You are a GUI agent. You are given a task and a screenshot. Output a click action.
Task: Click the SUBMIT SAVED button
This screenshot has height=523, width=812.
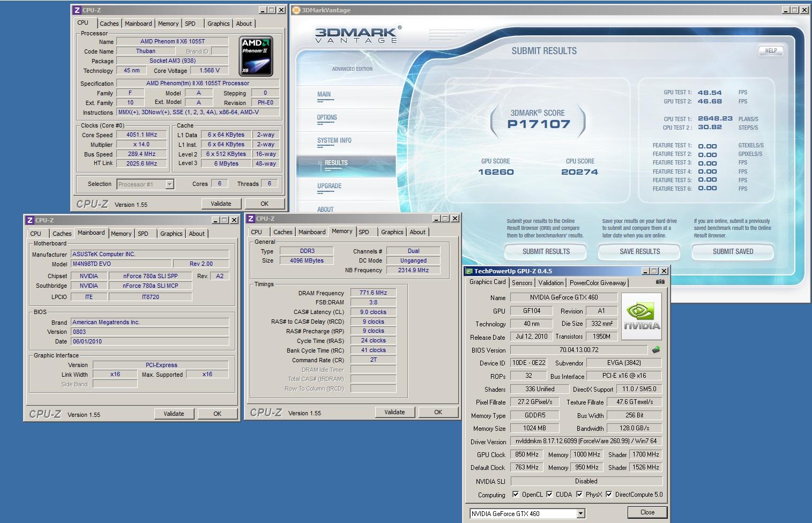click(x=733, y=251)
